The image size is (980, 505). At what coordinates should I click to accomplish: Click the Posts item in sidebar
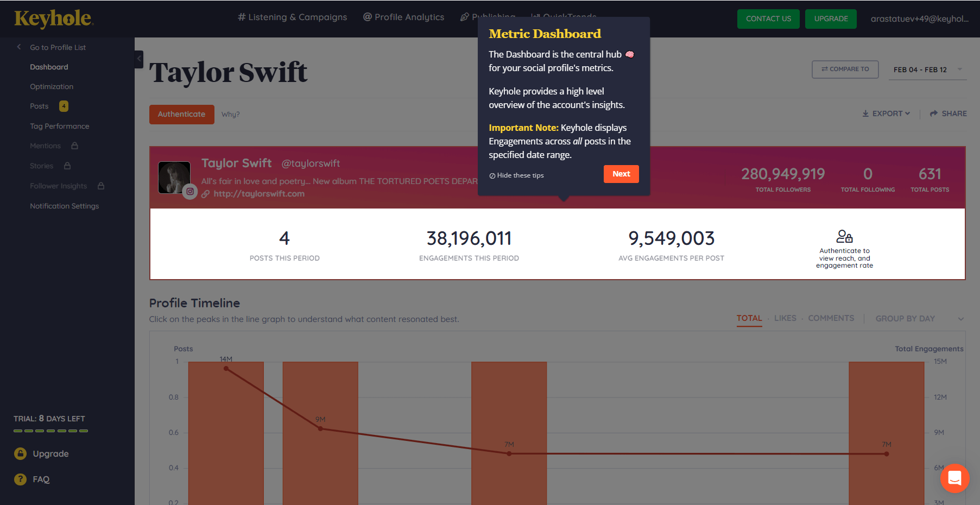click(x=39, y=106)
